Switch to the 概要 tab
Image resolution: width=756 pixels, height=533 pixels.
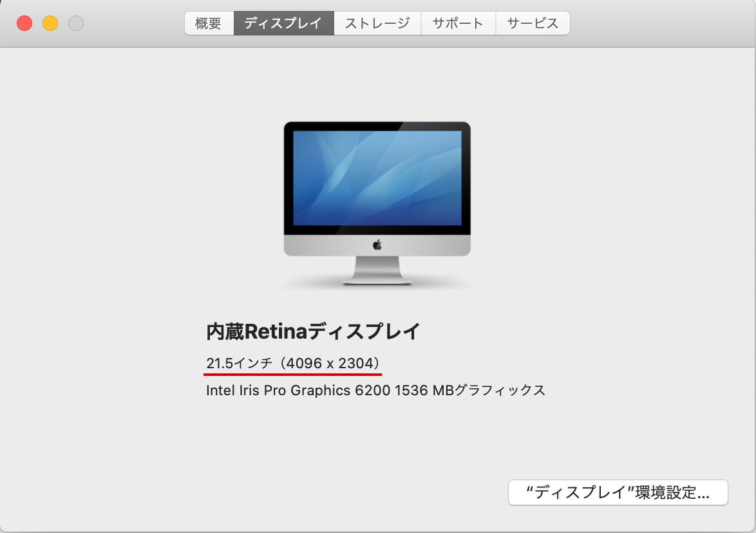coord(209,23)
